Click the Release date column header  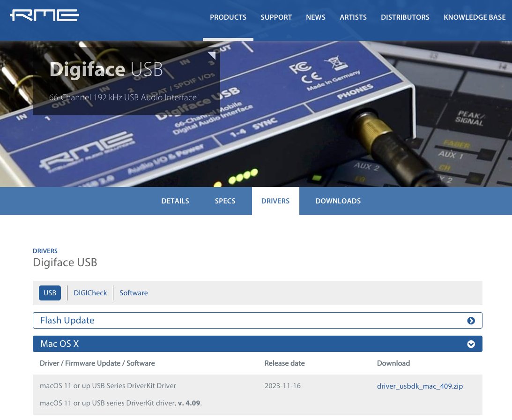point(284,363)
